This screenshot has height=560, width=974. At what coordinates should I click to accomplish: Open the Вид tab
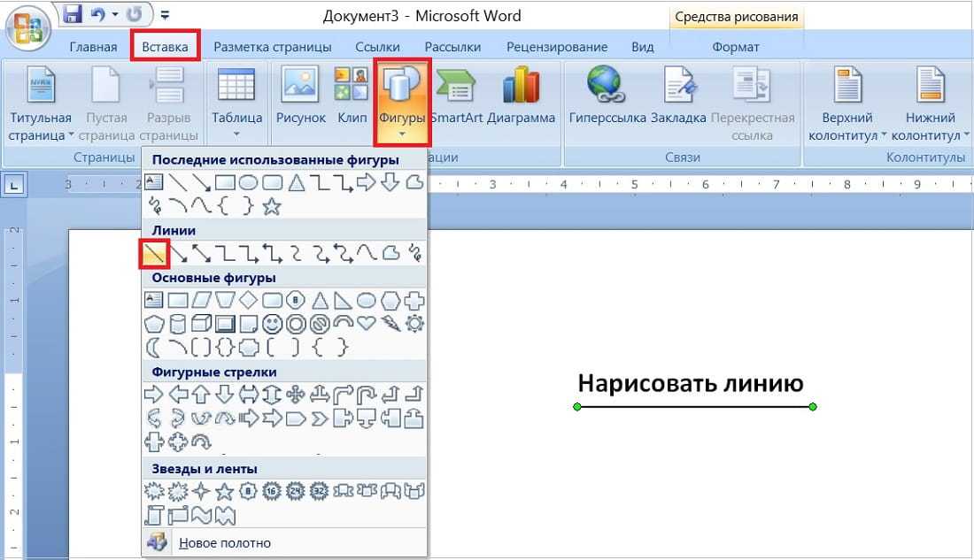coord(643,47)
